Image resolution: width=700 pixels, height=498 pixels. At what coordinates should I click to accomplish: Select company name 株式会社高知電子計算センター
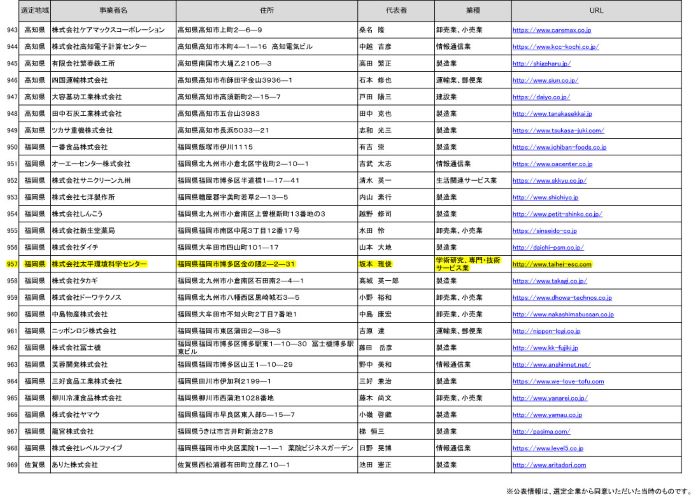[x=99, y=46]
